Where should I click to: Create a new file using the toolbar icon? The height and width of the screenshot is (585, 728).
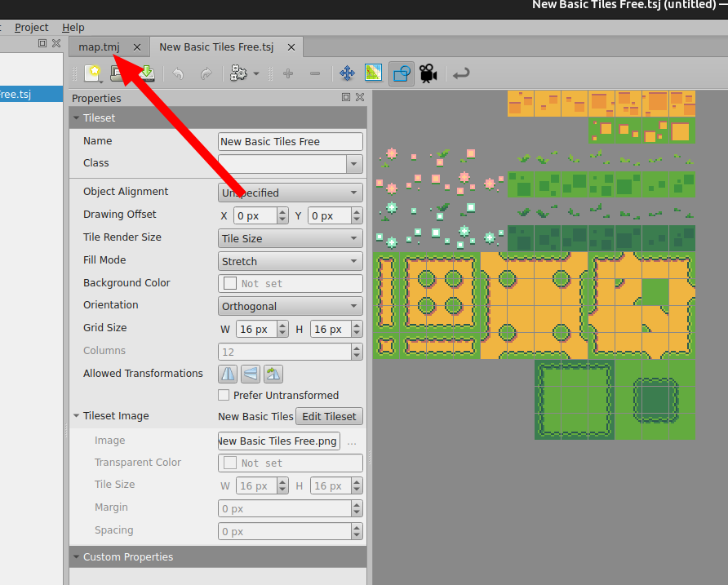click(93, 73)
